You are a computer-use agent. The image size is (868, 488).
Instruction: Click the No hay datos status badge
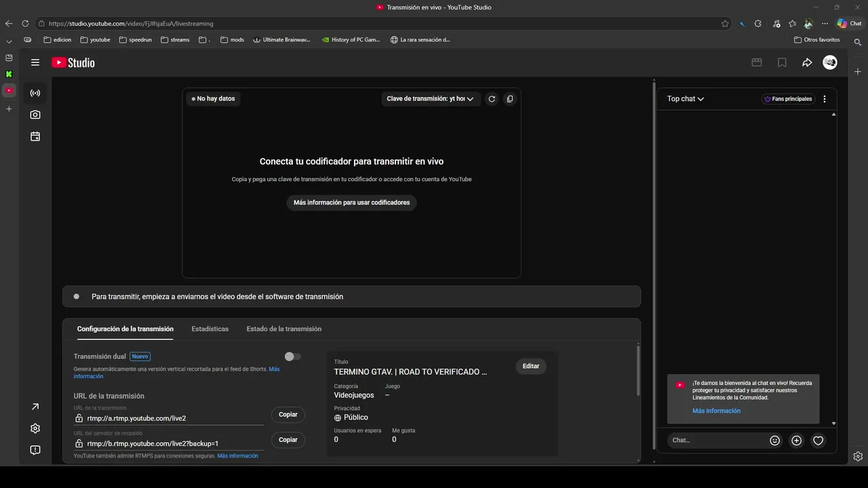pyautogui.click(x=213, y=99)
